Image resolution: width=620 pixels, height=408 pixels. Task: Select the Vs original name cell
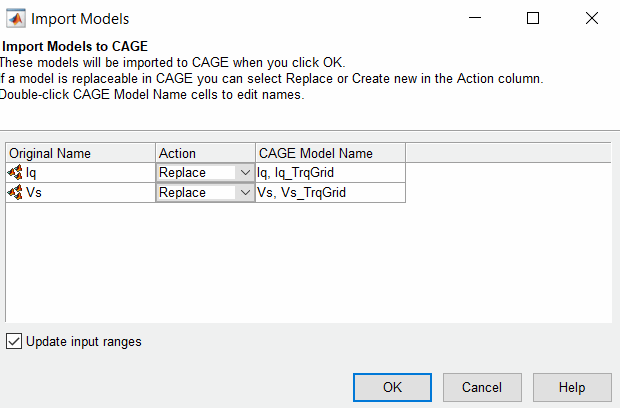(x=80, y=193)
